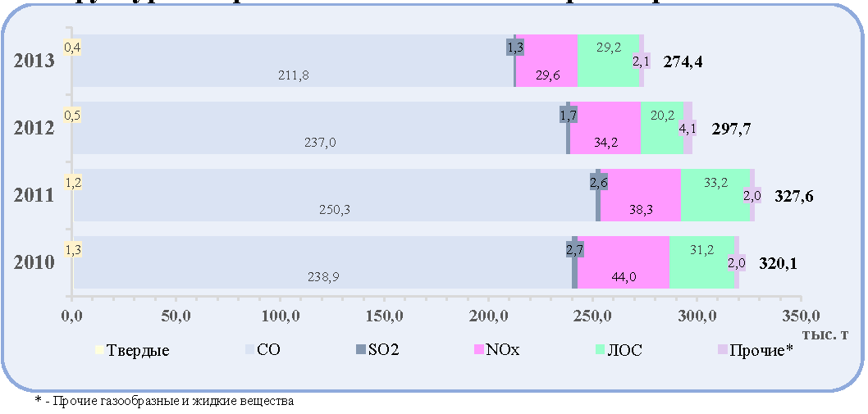
Task: Select the NOx pink legend swatch
Action: 479,350
